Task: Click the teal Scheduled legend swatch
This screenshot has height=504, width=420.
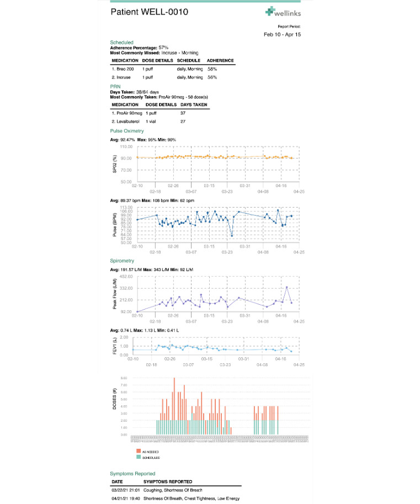Action: point(138,457)
